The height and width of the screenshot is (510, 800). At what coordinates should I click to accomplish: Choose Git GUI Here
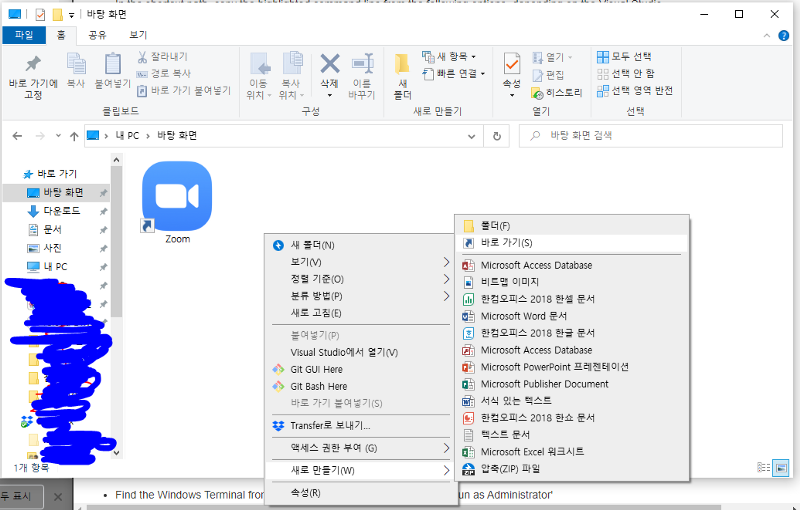(360, 369)
